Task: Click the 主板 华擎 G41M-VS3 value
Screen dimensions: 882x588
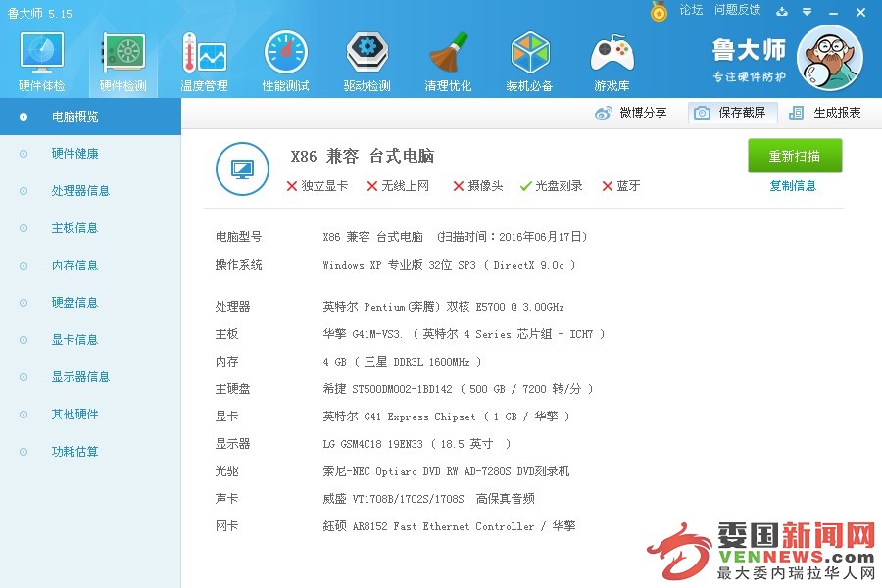Action: click(465, 334)
